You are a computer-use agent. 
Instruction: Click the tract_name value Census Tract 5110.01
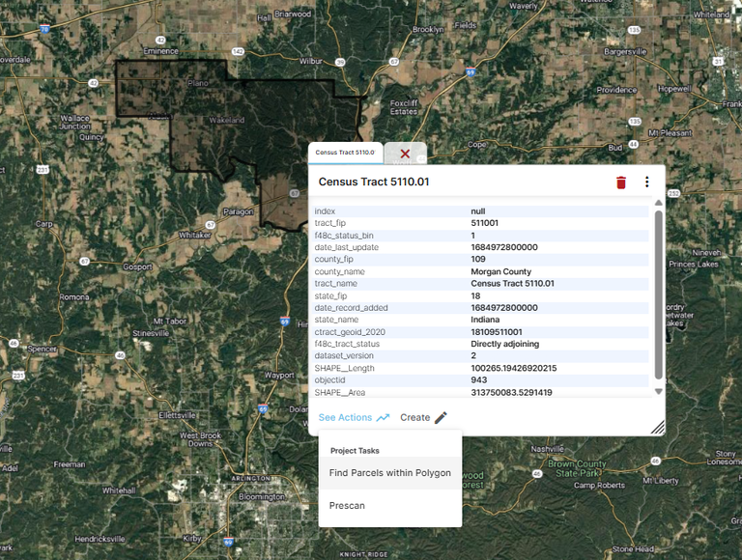coord(512,283)
